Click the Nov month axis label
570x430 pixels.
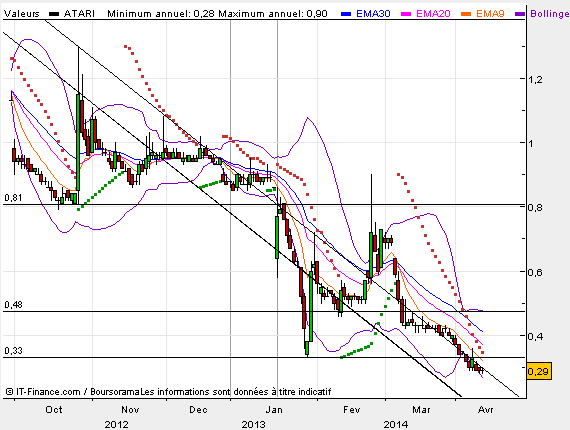130,410
